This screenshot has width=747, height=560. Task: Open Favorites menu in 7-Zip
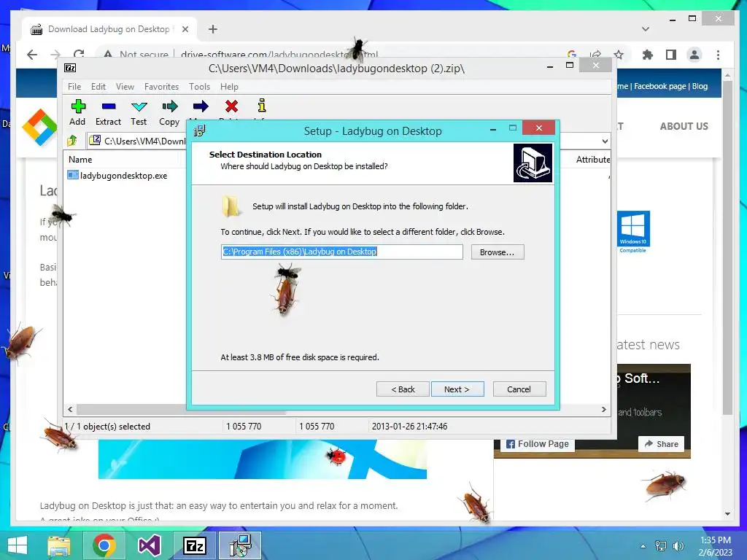click(x=161, y=87)
